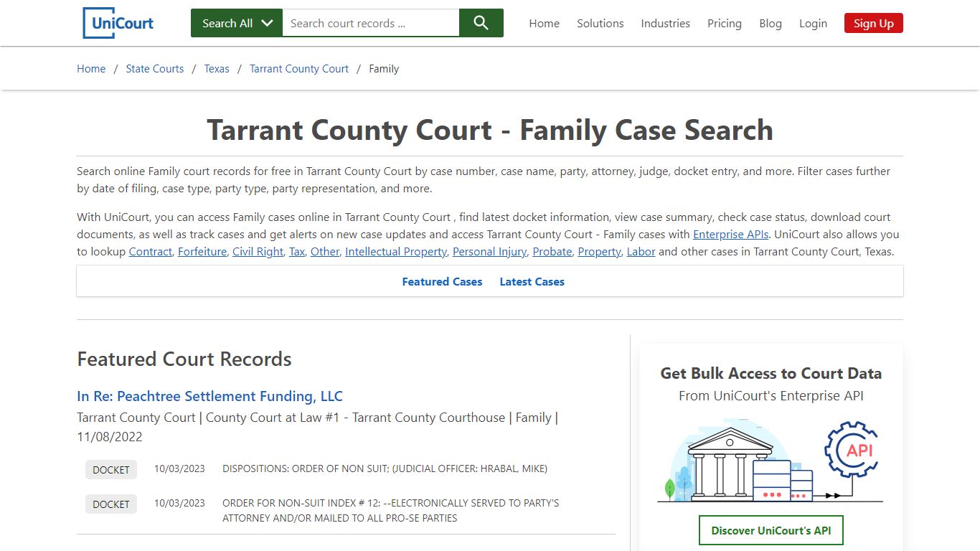Open Tarrant County Court breadcrumb link
Image resolution: width=980 pixels, height=551 pixels.
(x=299, y=69)
